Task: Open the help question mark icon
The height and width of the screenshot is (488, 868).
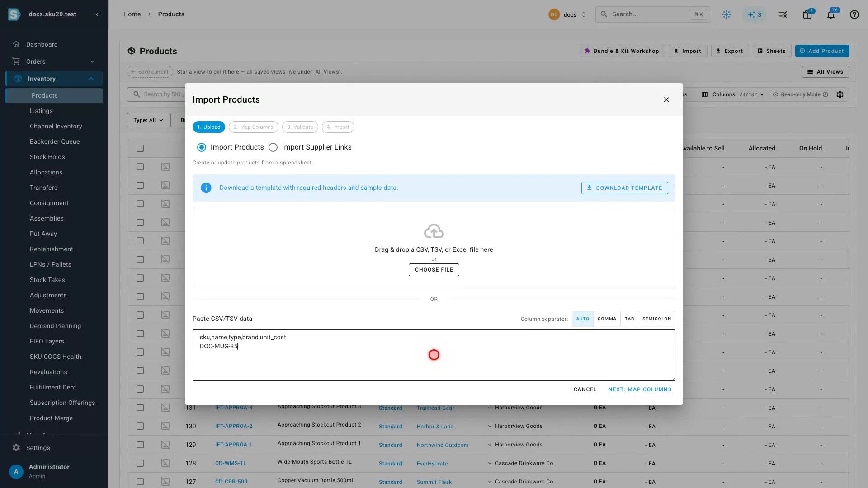Action: (x=854, y=14)
